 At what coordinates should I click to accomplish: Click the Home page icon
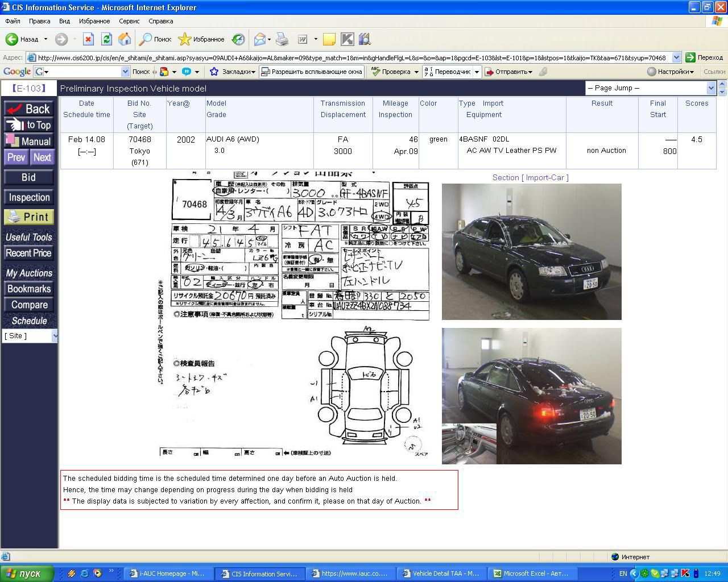click(125, 39)
